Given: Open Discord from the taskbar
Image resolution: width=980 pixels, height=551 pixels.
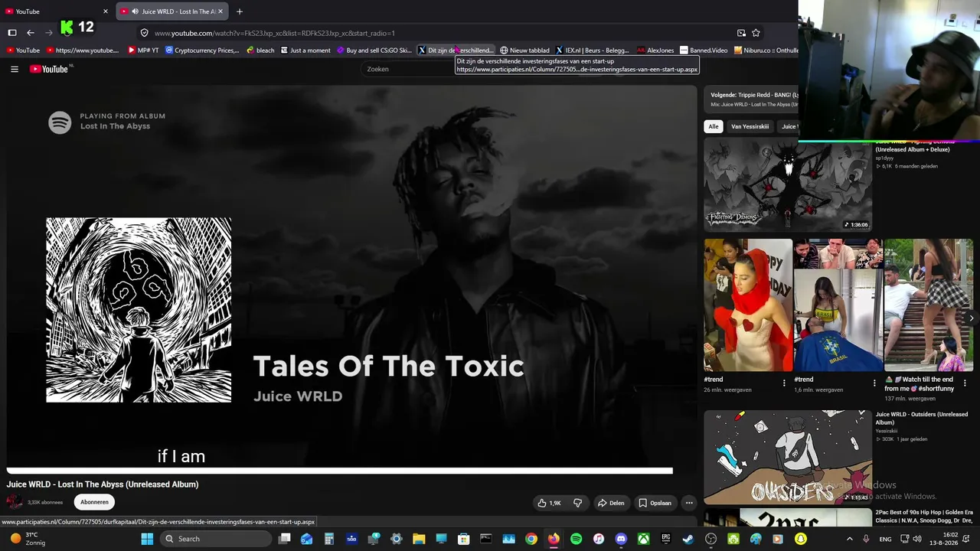Looking at the screenshot, I should (x=621, y=539).
